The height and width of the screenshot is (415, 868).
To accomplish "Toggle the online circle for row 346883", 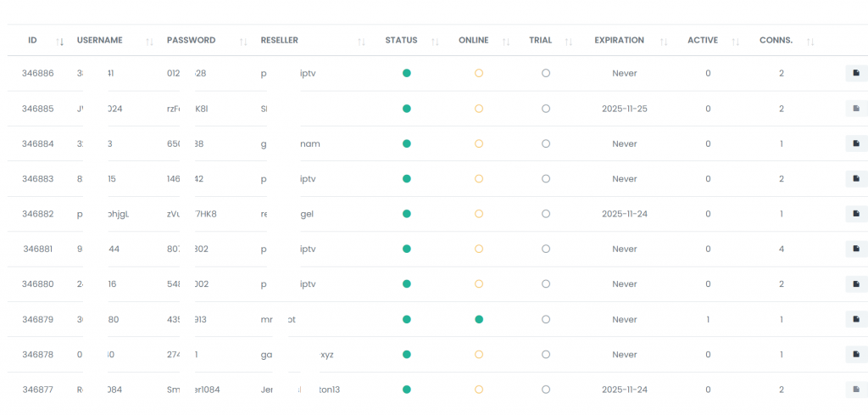I will pyautogui.click(x=479, y=179).
